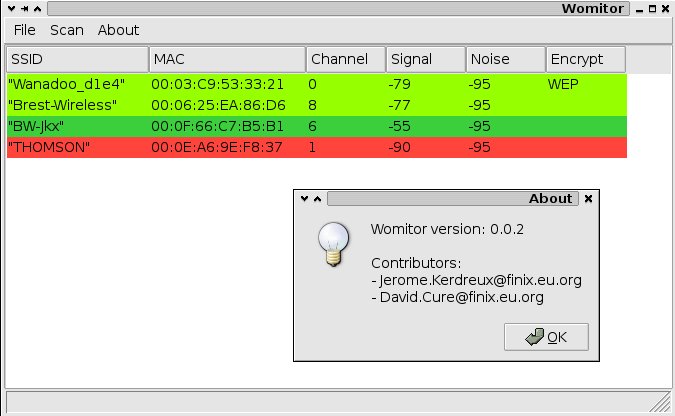
Task: Open the File menu
Action: pos(25,30)
